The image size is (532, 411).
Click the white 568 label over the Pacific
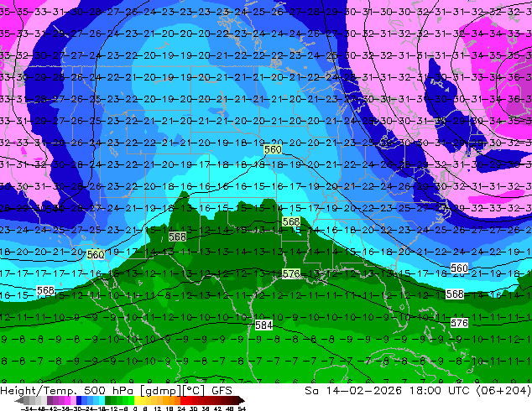45,290
